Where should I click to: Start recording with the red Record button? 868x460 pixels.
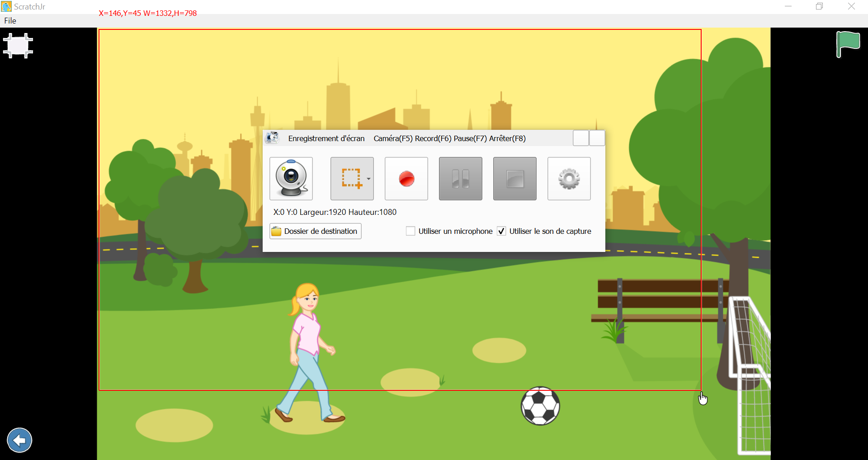[406, 179]
